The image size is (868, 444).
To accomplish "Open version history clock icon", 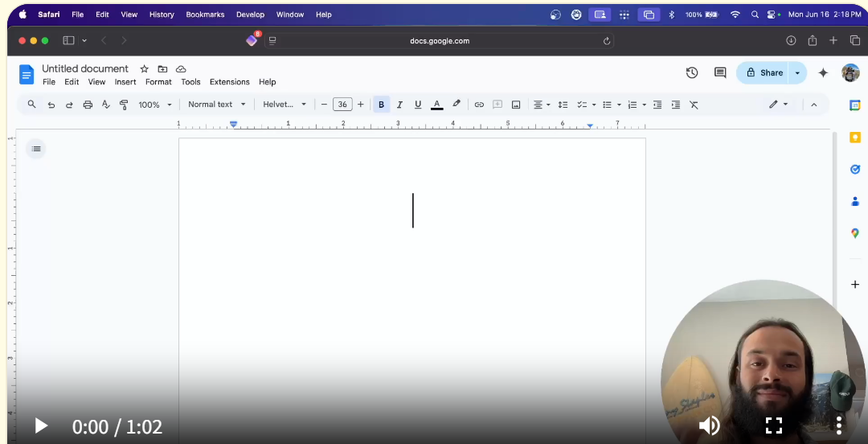I will [692, 72].
